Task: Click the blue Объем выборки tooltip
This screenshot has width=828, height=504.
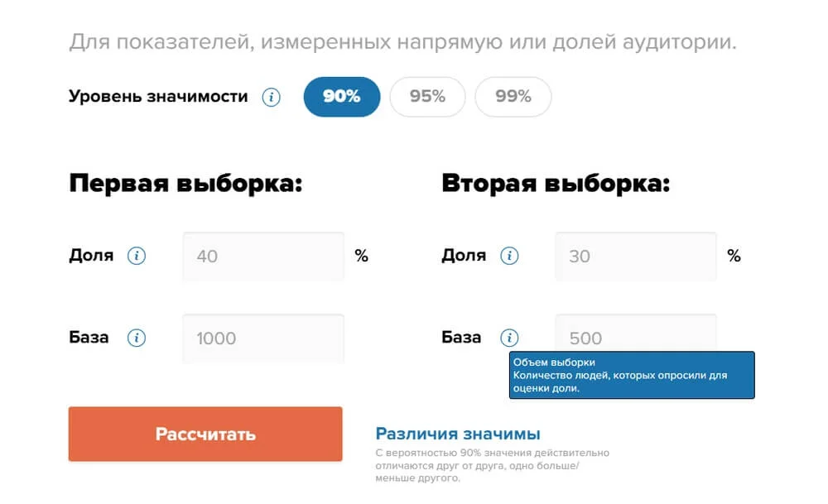Action: coord(632,375)
